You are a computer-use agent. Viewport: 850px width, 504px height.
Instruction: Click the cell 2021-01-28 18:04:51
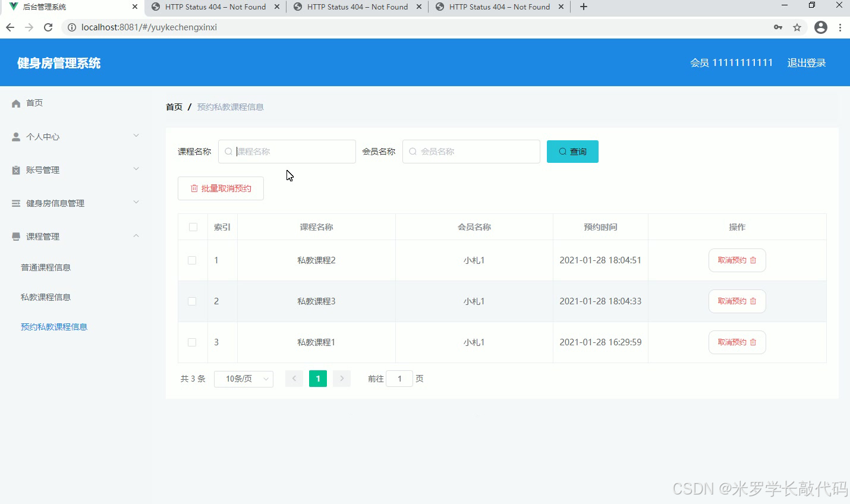pos(600,260)
